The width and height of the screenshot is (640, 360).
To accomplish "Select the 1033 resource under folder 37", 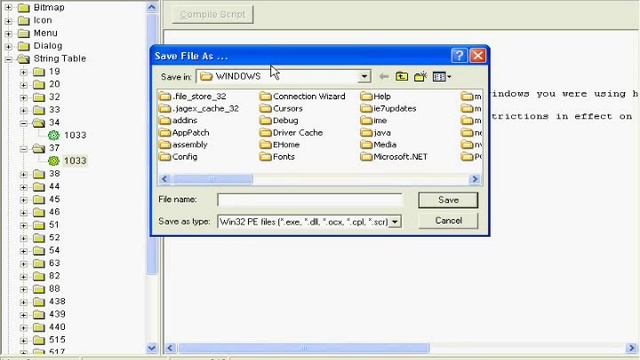I will [75, 161].
